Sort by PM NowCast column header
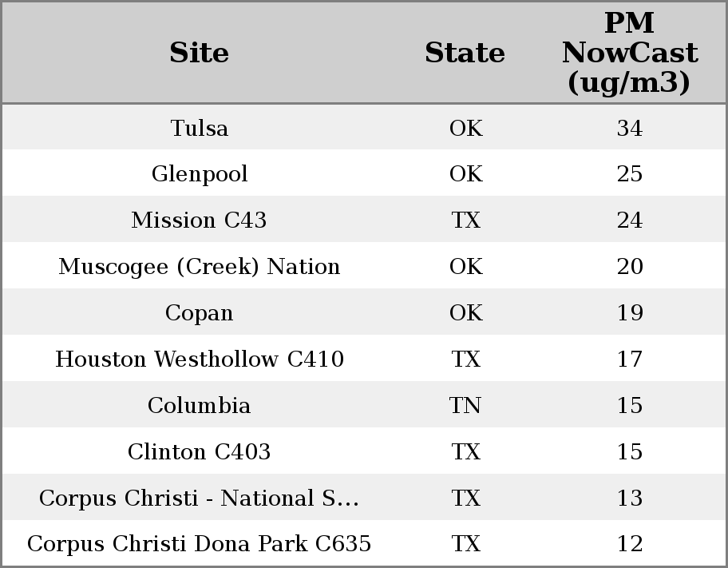 [629, 54]
